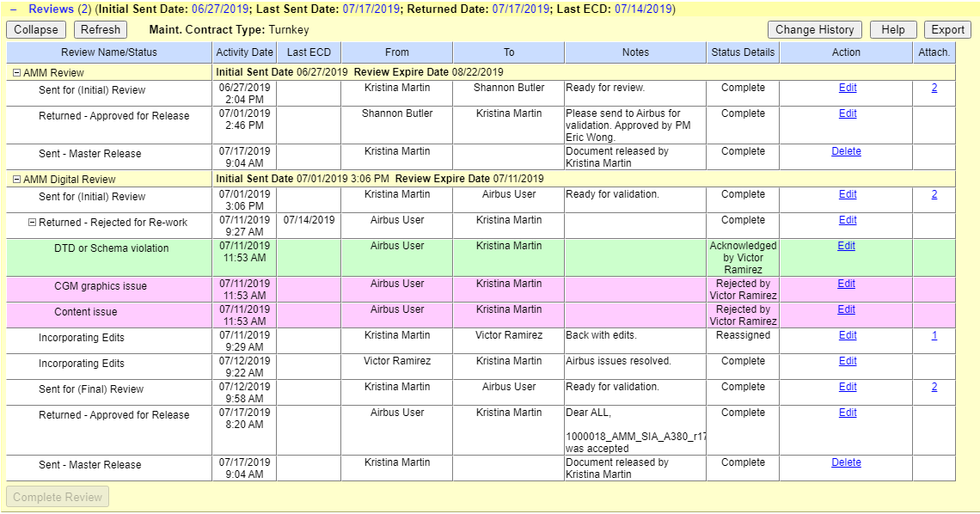Click the 'Maint. Contract Type: Turnkey' label

(x=229, y=30)
